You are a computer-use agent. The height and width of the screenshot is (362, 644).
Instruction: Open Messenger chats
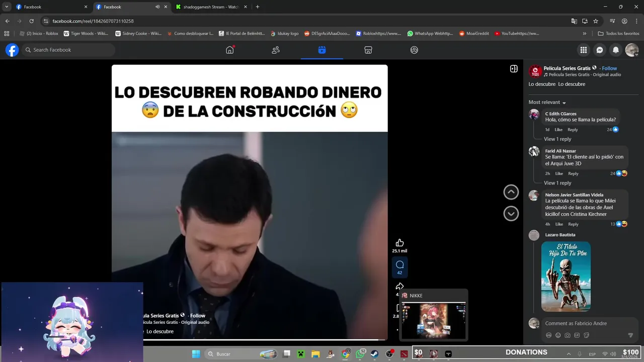point(600,50)
